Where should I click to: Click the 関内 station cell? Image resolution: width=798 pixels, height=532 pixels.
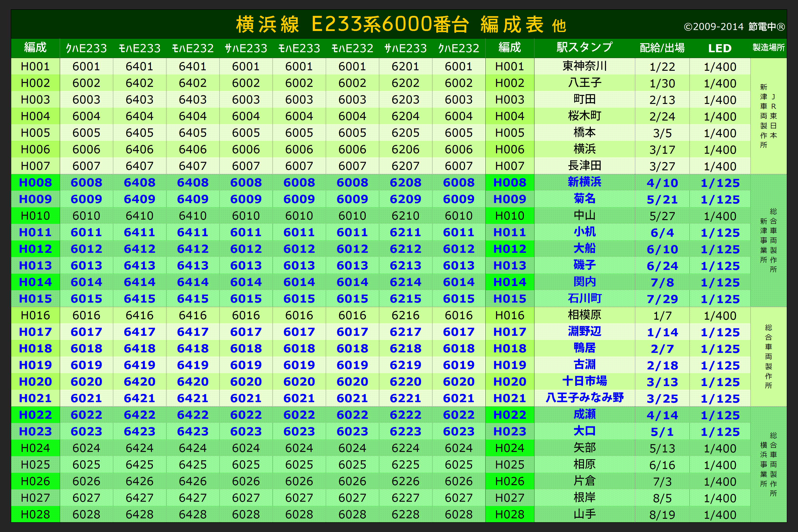pos(584,282)
